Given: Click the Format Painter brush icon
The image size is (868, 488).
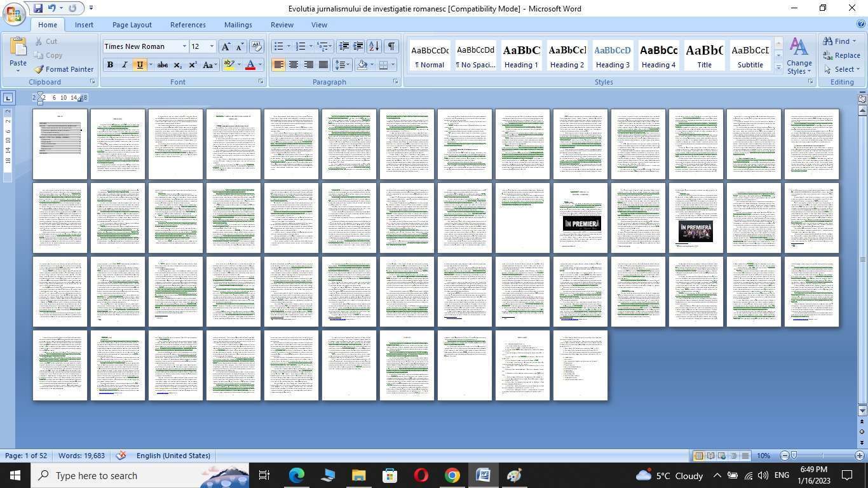Looking at the screenshot, I should 39,69.
